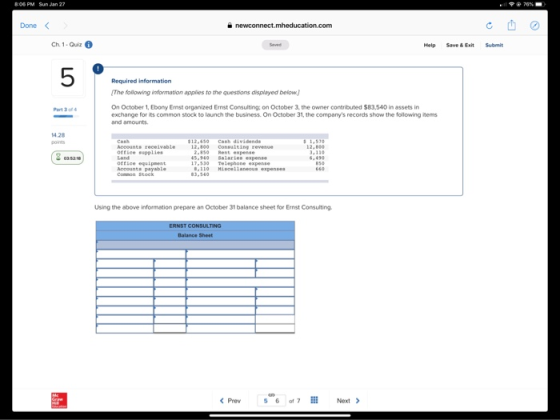Click the Balance Sheet header row
Image resolution: width=560 pixels, height=420 pixels.
[x=195, y=235]
